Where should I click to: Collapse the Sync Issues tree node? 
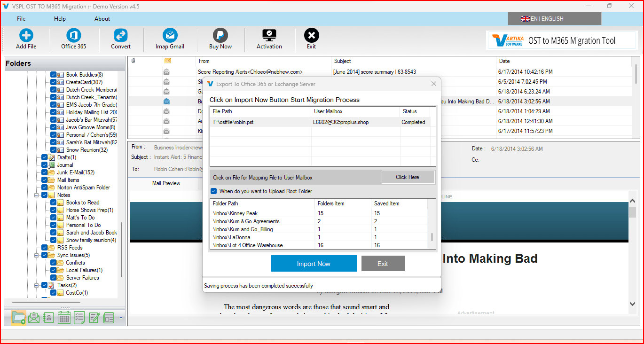[x=37, y=255]
